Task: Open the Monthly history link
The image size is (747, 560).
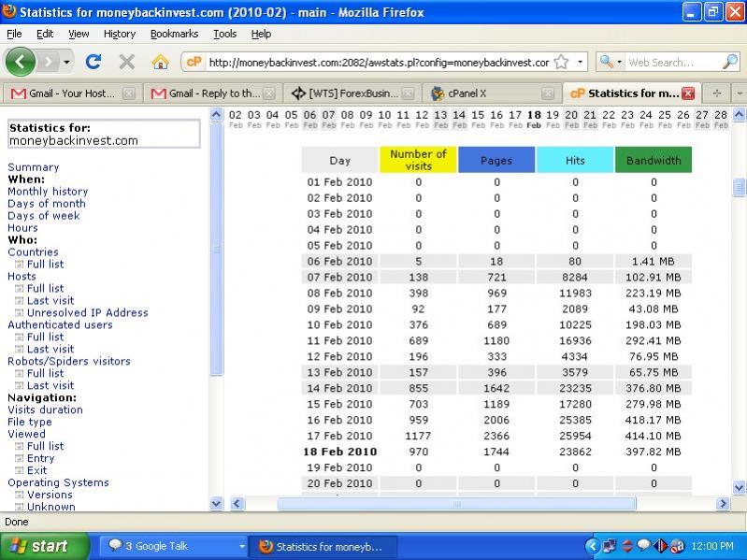Action: click(x=48, y=192)
